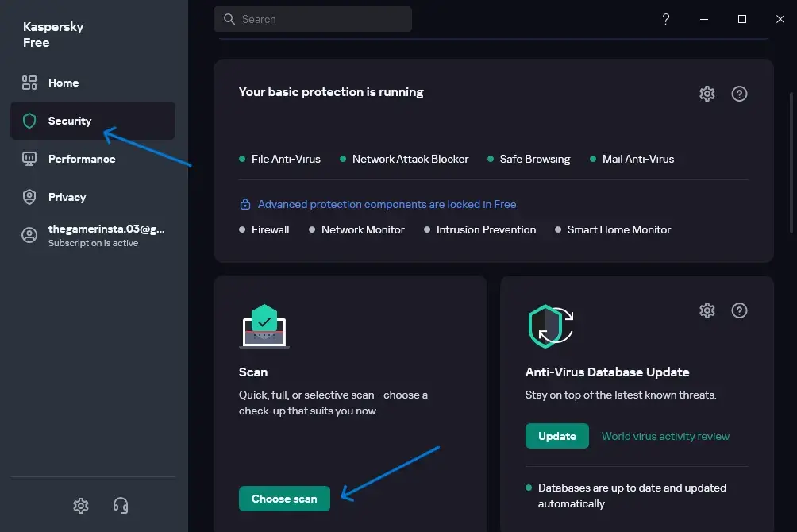
Task: Click the help icon on the database update card
Action: (739, 310)
